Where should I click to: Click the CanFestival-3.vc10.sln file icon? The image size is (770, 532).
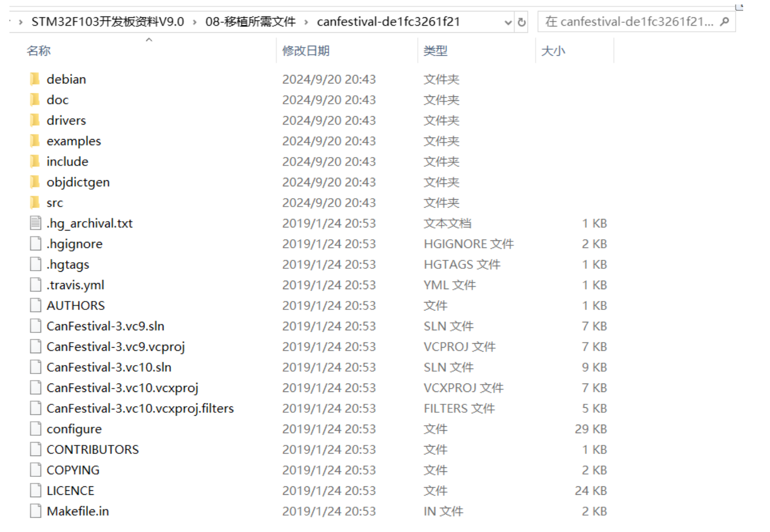coord(35,367)
